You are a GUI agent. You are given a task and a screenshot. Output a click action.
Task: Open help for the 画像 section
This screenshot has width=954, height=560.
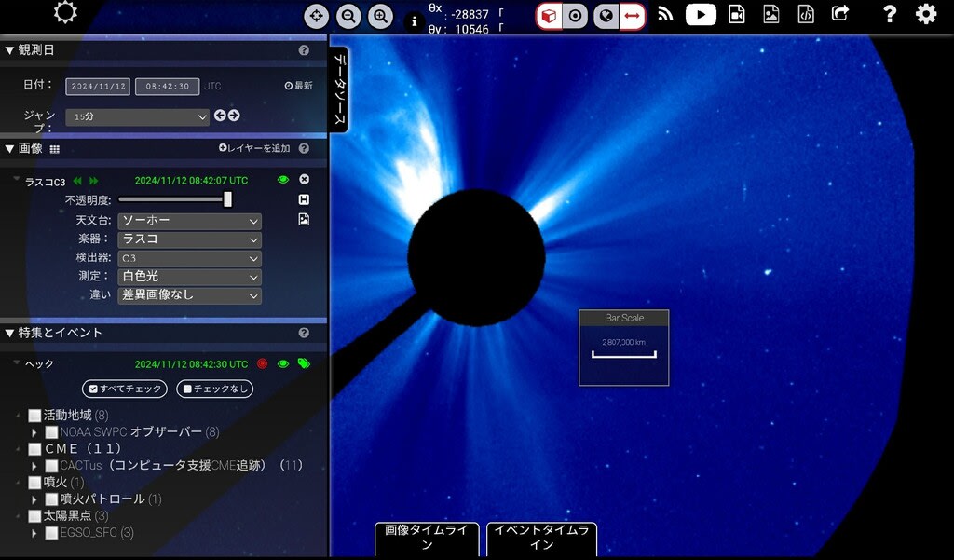pos(305,148)
